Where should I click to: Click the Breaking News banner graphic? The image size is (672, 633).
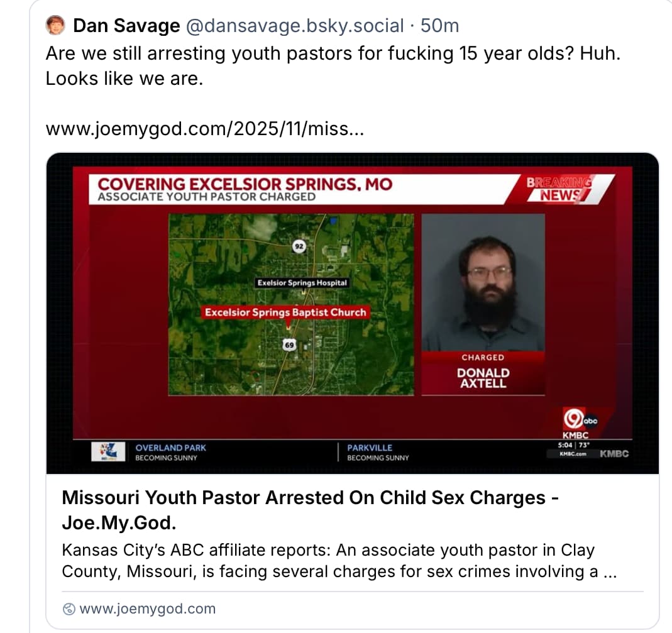[559, 189]
